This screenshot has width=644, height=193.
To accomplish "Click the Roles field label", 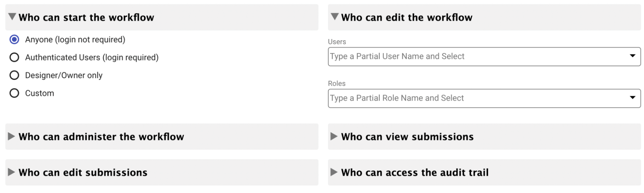I will (337, 83).
